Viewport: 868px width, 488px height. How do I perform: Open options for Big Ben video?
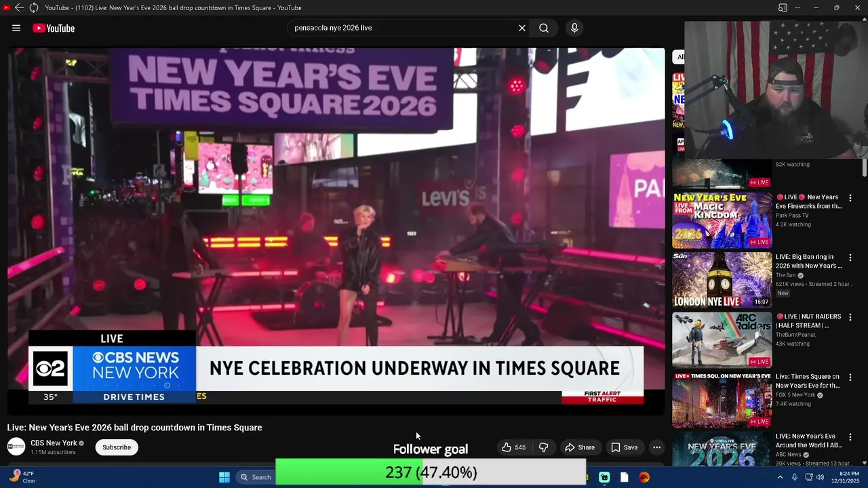[x=850, y=258]
